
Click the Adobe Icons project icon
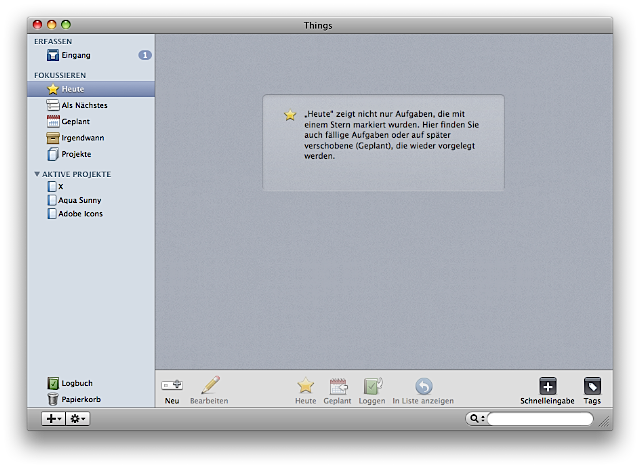(52, 213)
